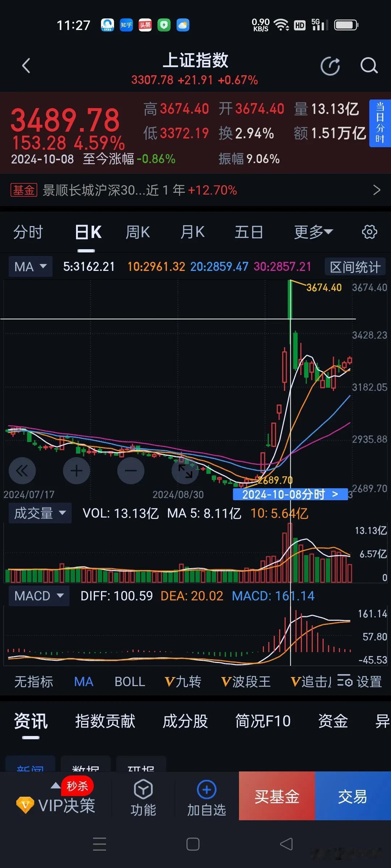
Task: Open the 成分股 tab
Action: (x=185, y=721)
